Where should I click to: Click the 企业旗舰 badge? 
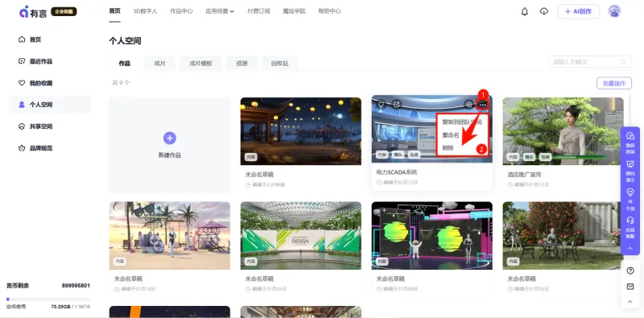pyautogui.click(x=64, y=11)
